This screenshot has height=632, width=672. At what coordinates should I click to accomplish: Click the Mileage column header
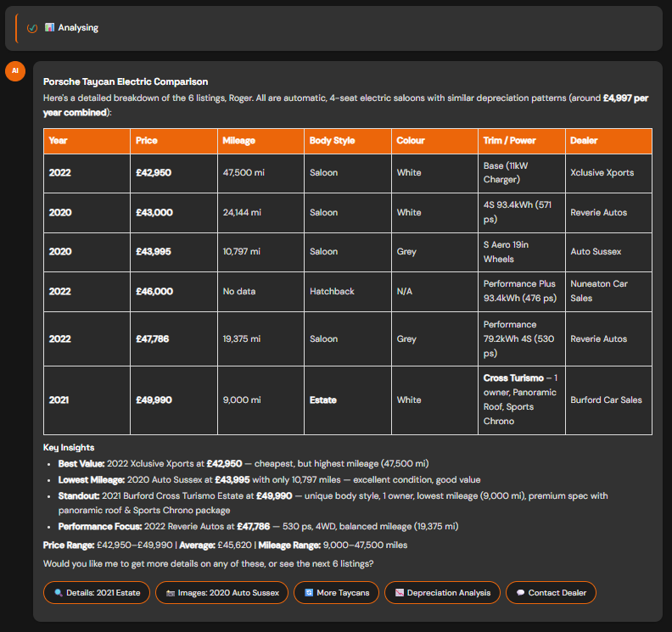pos(261,141)
